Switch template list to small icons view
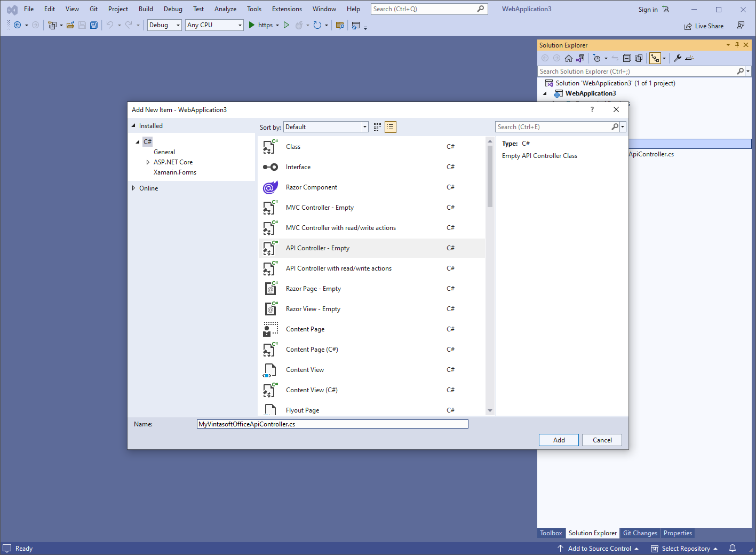Screen dimensions: 756x555 click(x=377, y=127)
